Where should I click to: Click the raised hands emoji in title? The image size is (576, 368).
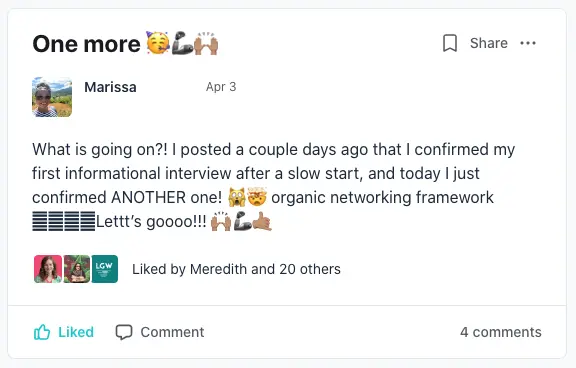pyautogui.click(x=206, y=43)
